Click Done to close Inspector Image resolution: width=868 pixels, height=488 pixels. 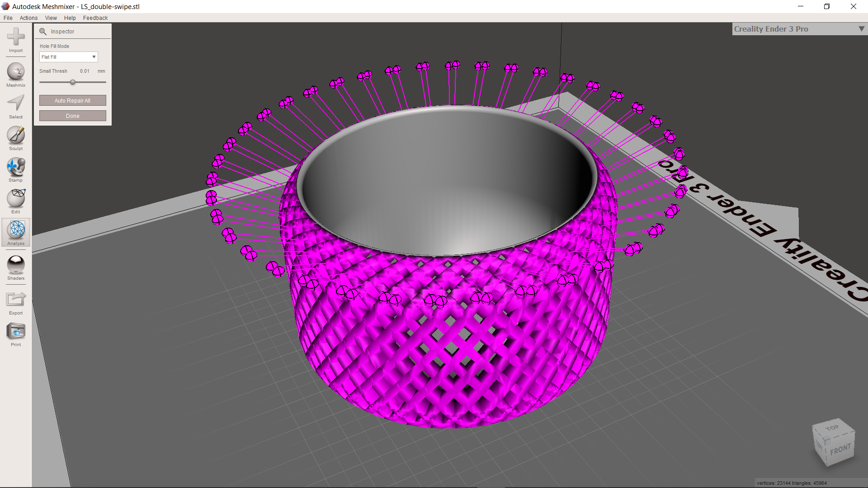(x=72, y=116)
